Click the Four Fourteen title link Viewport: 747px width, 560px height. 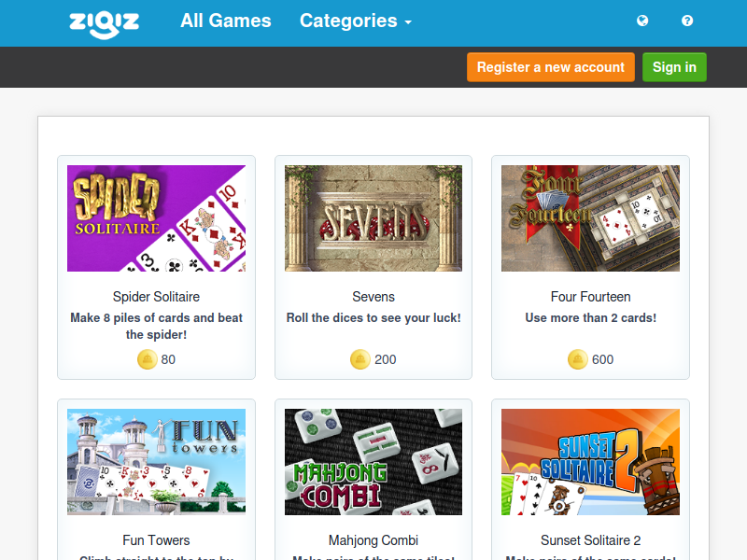591,297
